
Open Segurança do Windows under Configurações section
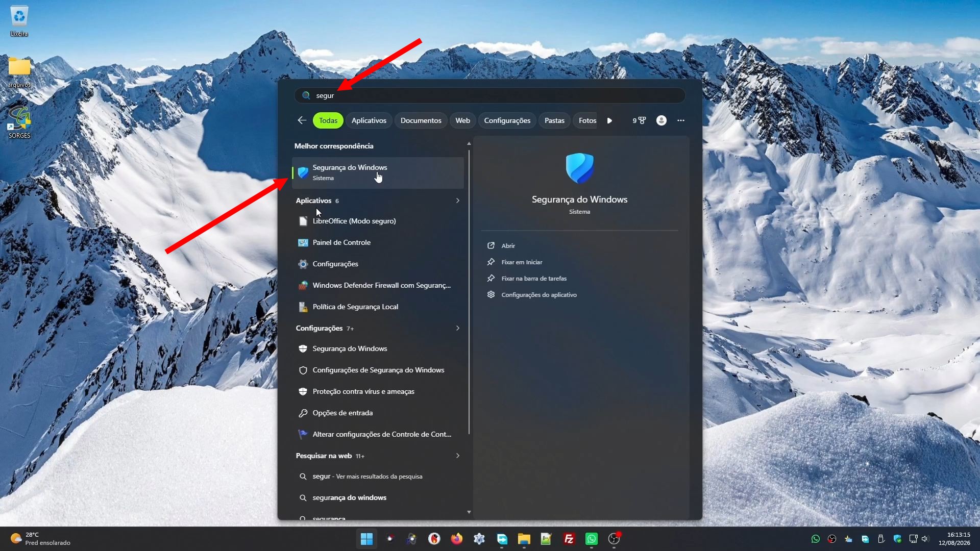378,348
